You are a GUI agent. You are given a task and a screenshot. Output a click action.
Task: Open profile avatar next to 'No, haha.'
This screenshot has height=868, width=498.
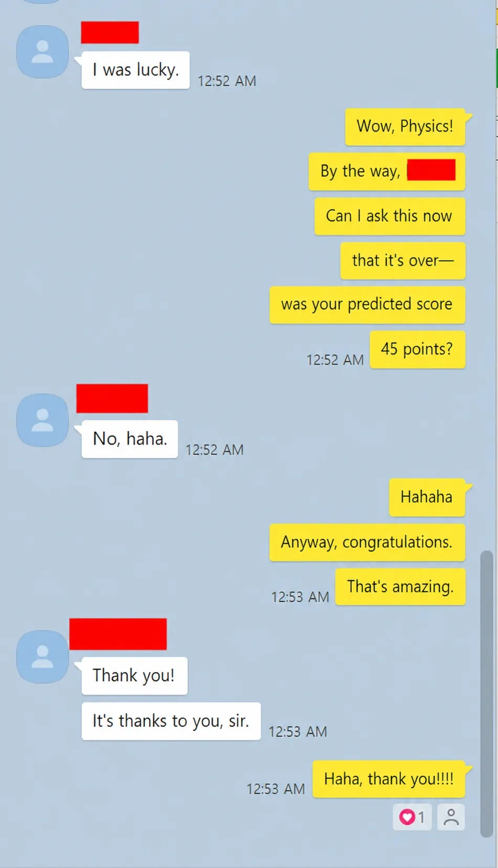tap(42, 420)
